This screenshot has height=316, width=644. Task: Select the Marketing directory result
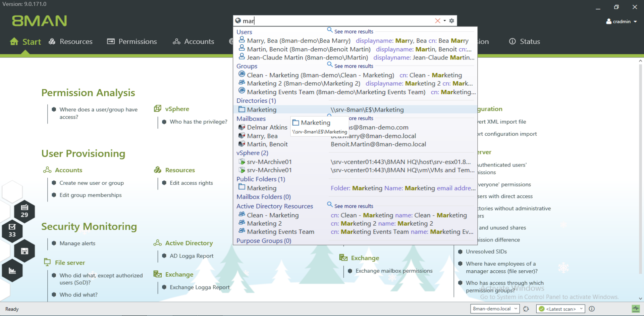[355, 109]
